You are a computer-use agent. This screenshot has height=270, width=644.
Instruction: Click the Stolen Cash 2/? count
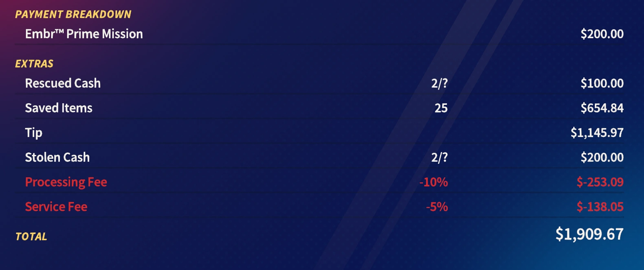tap(439, 157)
